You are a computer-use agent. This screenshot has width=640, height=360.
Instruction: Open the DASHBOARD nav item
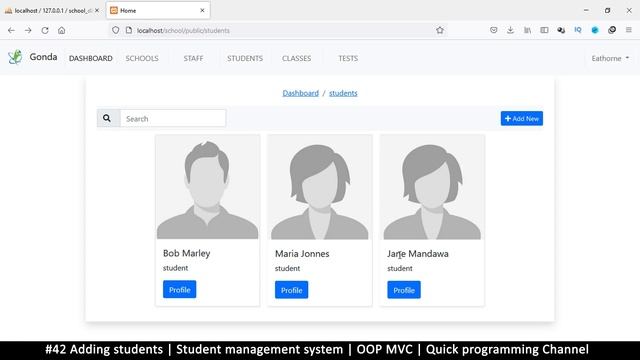coord(91,58)
